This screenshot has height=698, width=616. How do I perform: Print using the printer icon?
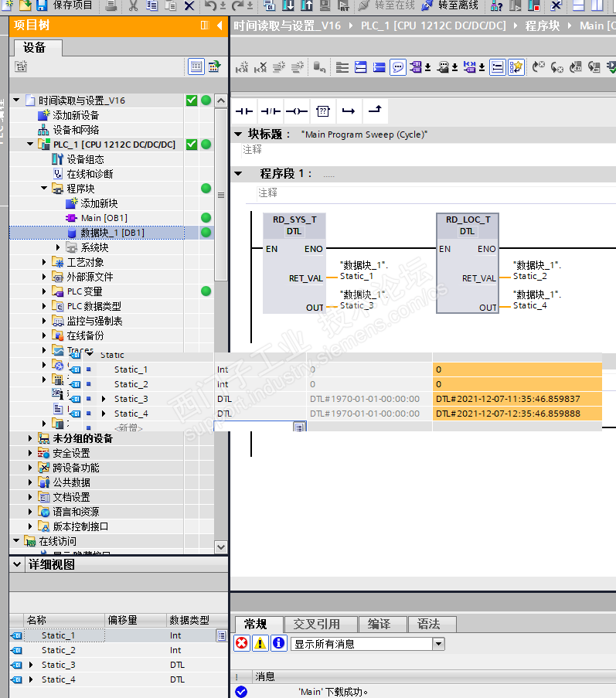[111, 5]
